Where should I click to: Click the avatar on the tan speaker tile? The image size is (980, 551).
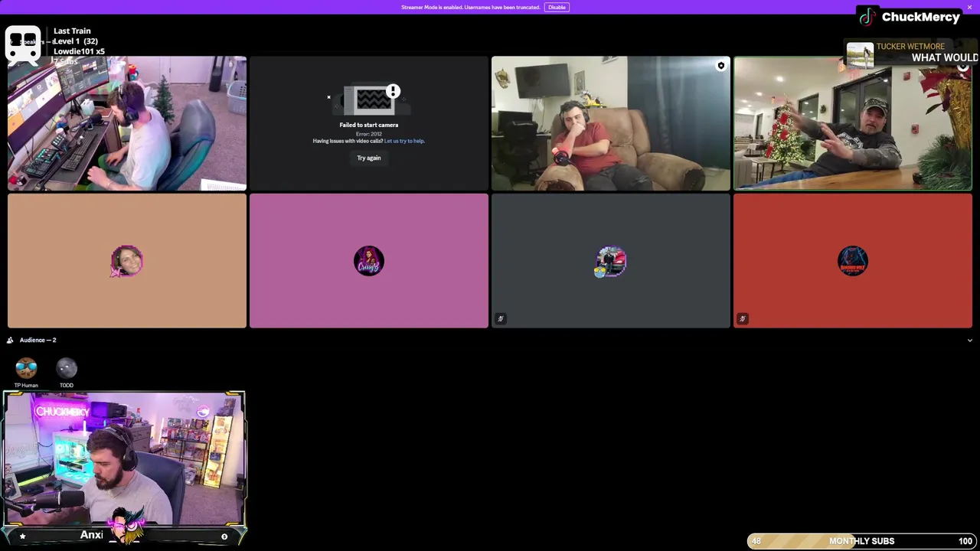pyautogui.click(x=127, y=261)
